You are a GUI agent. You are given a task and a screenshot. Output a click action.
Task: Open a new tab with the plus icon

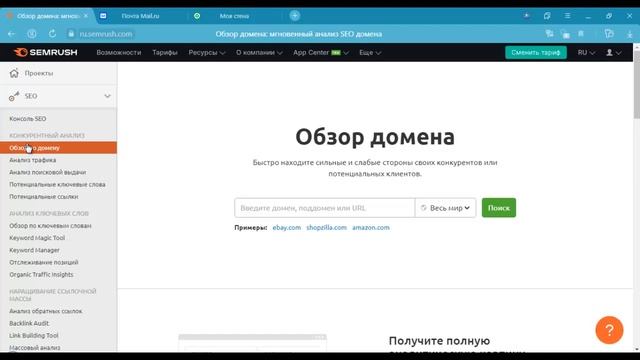[x=295, y=16]
